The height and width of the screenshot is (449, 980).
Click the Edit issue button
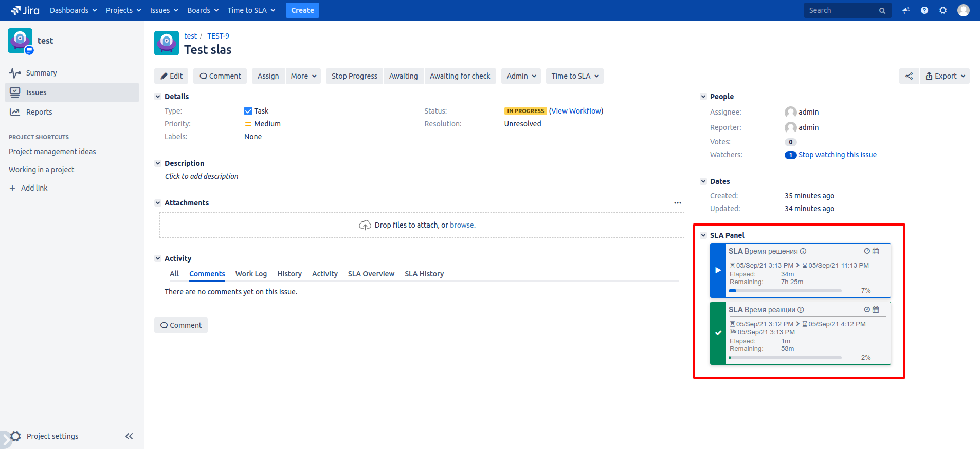(x=171, y=76)
